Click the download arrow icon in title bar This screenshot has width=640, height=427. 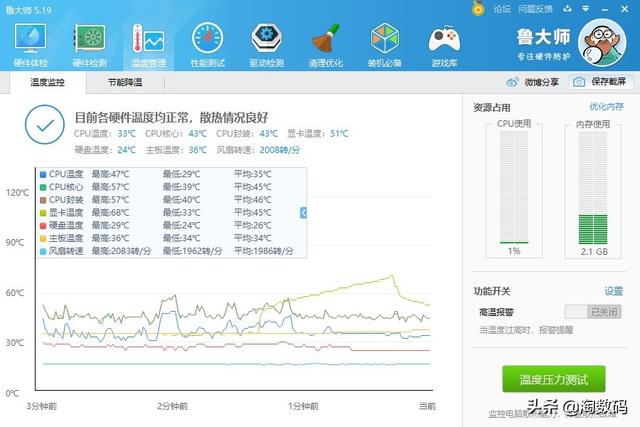point(567,8)
